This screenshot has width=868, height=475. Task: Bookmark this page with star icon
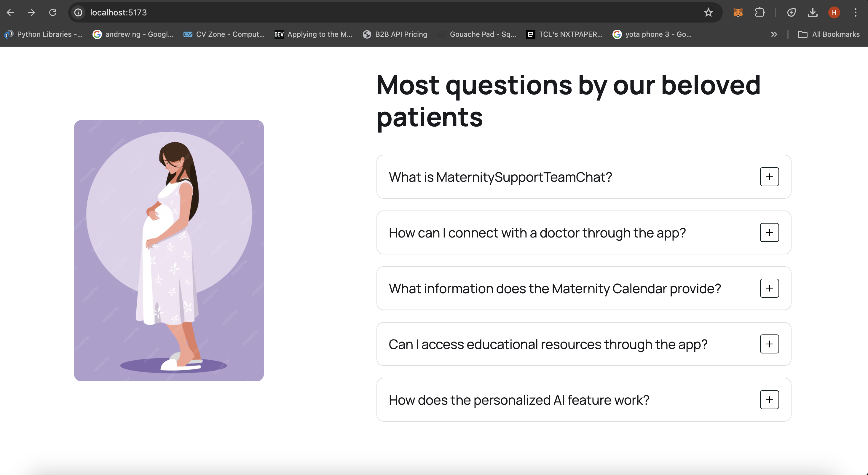pos(708,12)
